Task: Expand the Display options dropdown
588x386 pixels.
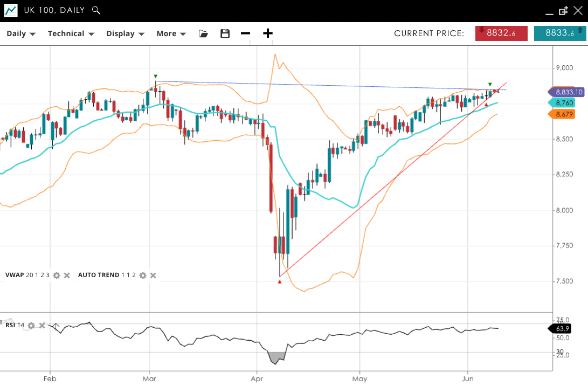Action: pyautogui.click(x=125, y=33)
